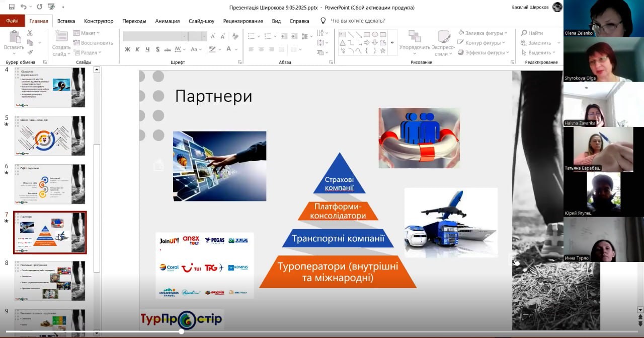Open the Справка tab
The height and width of the screenshot is (338, 644).
coord(299,21)
